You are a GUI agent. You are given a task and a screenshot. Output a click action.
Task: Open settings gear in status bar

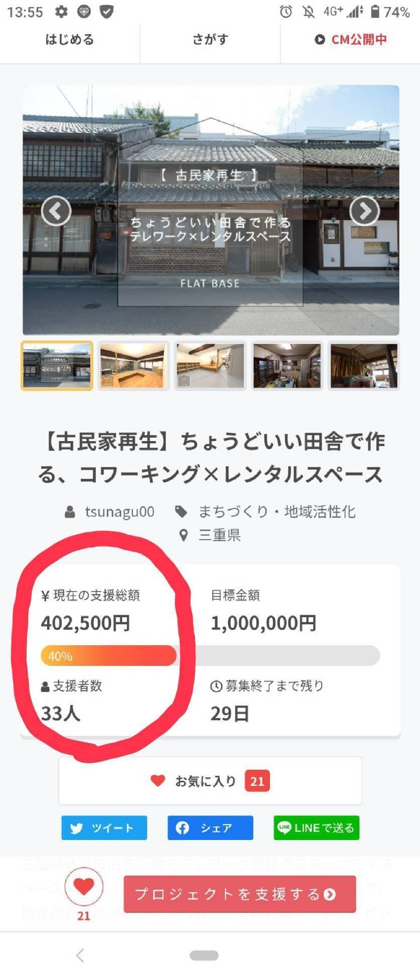[61, 12]
